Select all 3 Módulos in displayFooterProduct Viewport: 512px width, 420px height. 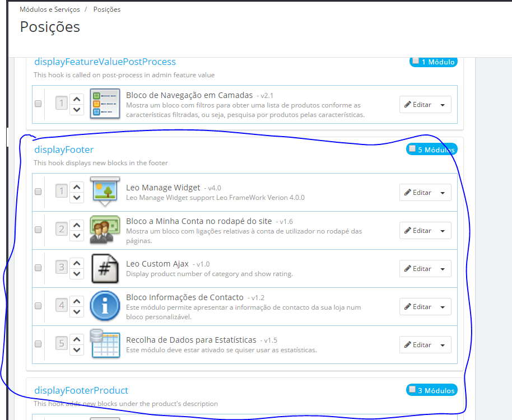click(412, 389)
